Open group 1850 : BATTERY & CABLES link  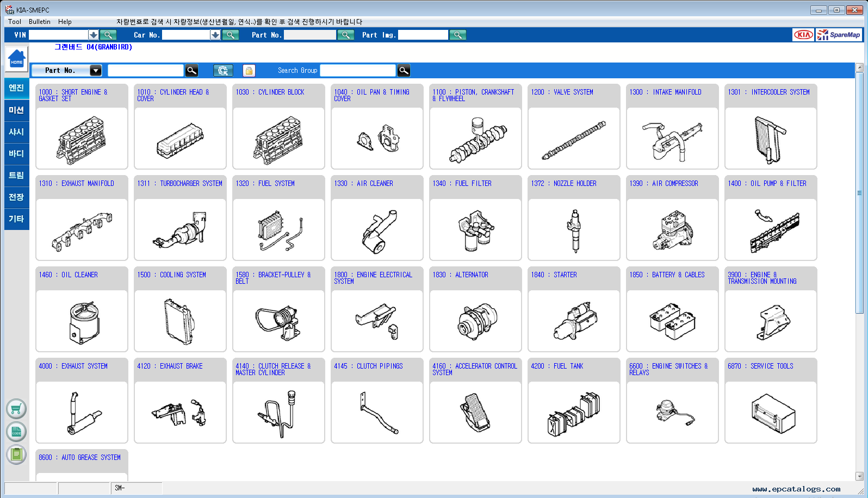[667, 275]
